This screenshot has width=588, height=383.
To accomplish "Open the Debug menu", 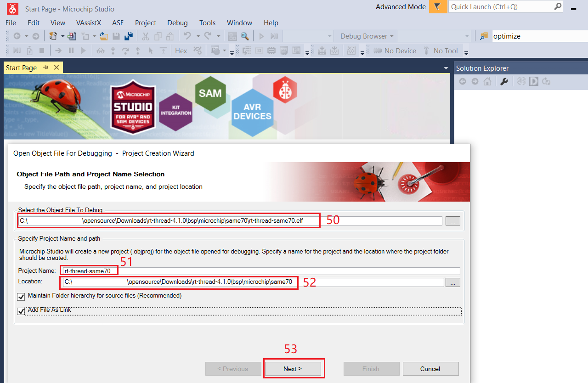I will [177, 23].
